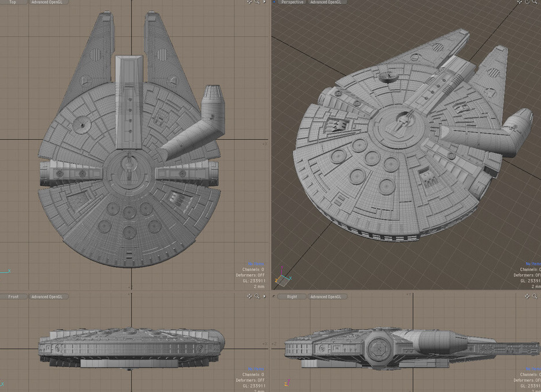
Task: Click the arrow expander in Front viewport header
Action: [x=264, y=296]
